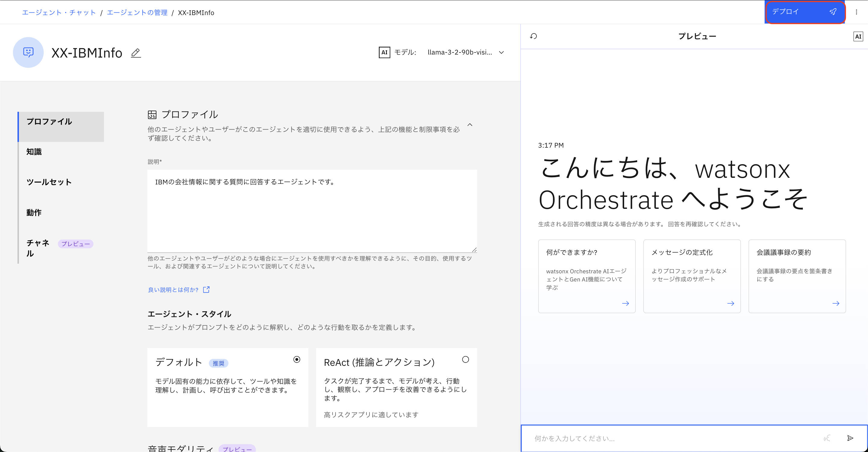Click the arrow on the 会議議事録の要約 card
This screenshot has height=452, width=868.
click(x=836, y=303)
